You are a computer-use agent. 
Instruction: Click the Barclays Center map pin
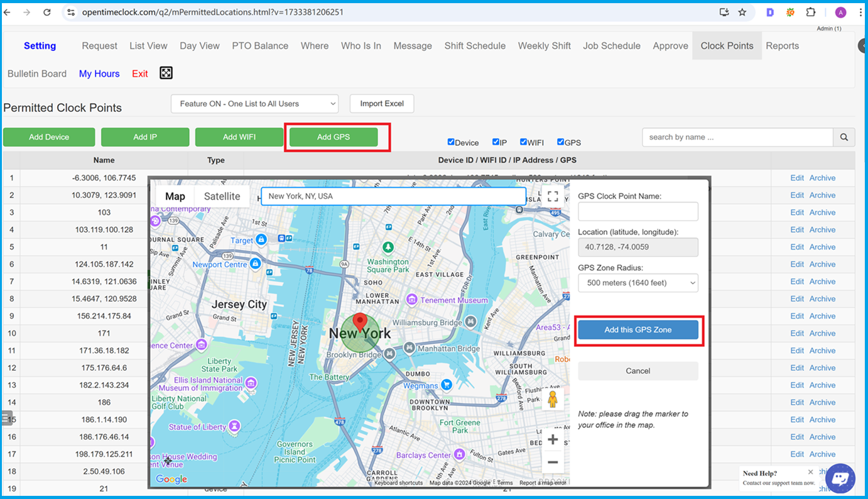pos(459,454)
